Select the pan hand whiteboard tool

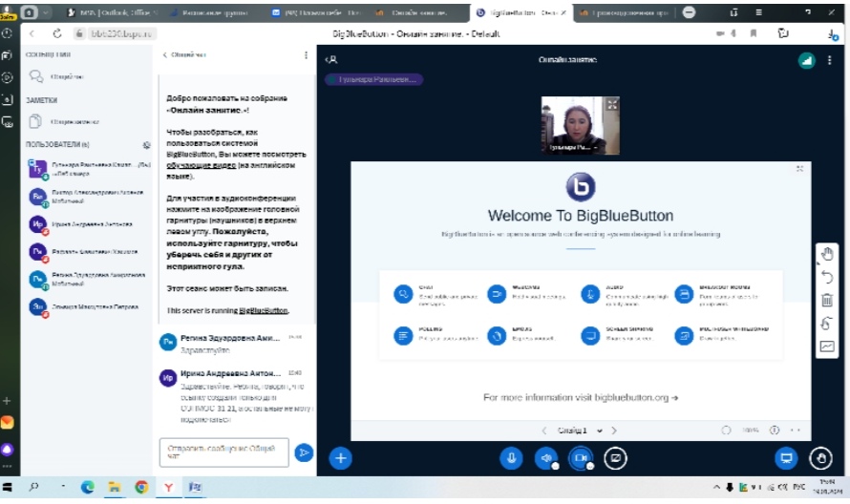827,254
